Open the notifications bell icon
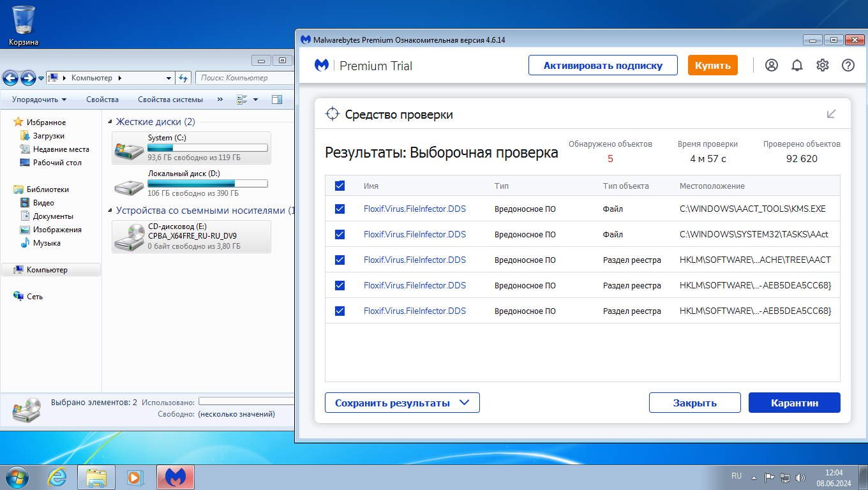 [x=797, y=65]
